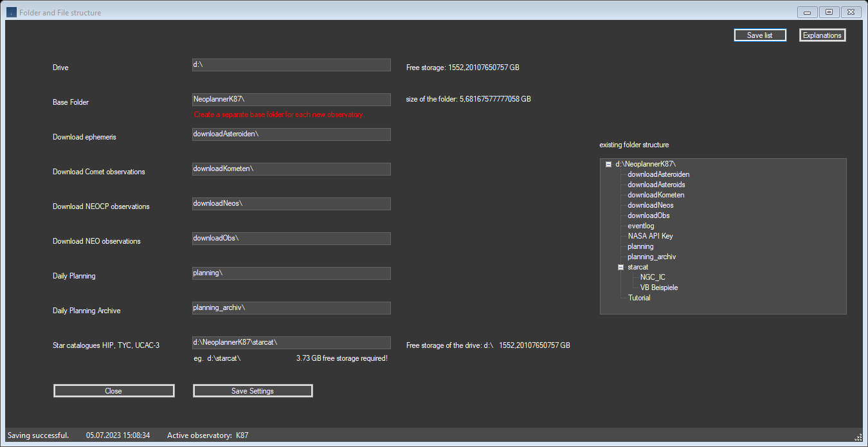Select the NASA API Key tree item

(x=650, y=236)
